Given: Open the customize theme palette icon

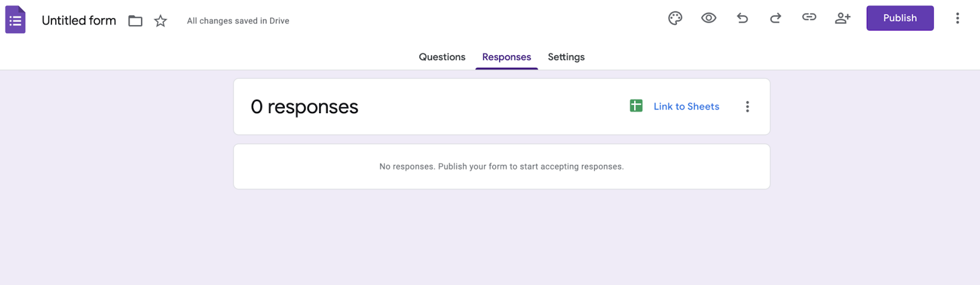Looking at the screenshot, I should (x=675, y=18).
